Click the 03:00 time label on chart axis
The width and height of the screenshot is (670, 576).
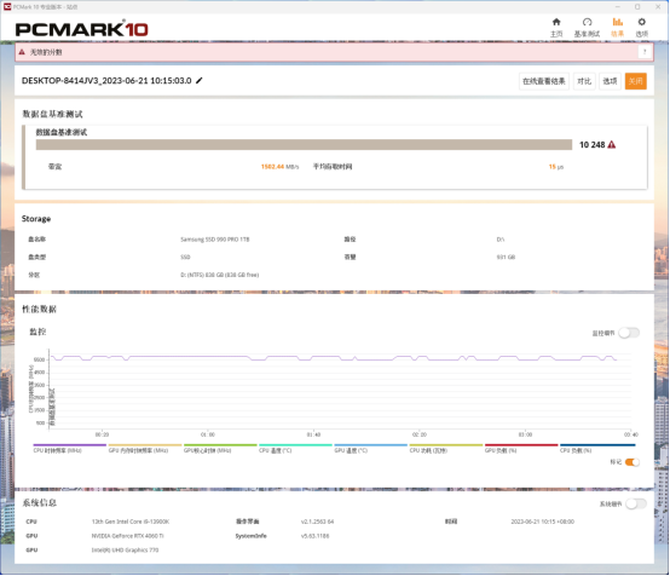tap(525, 435)
